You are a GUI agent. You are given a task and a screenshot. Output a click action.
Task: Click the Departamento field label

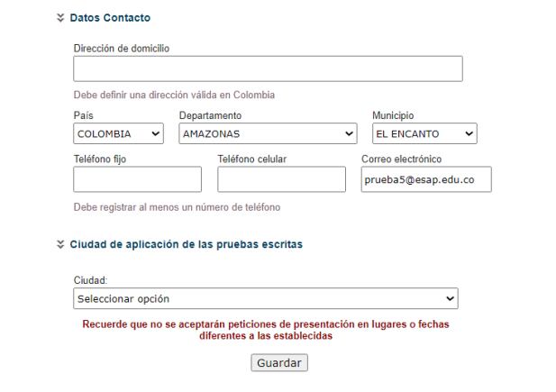(x=210, y=115)
